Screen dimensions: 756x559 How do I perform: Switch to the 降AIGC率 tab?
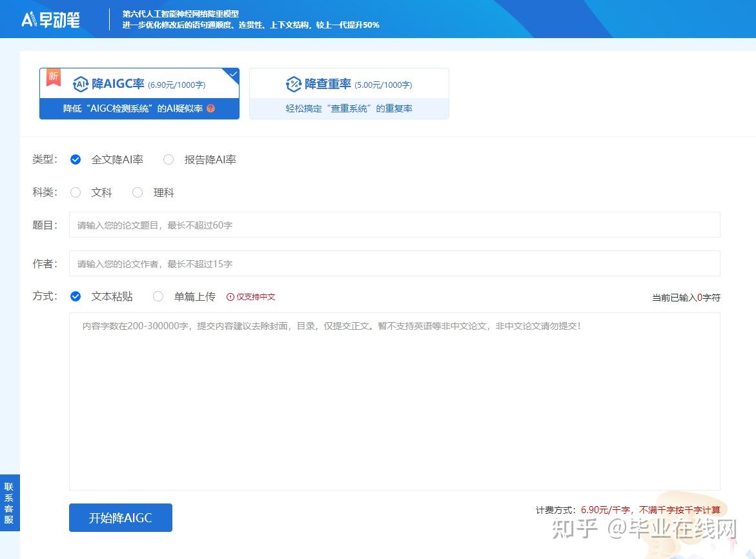coord(139,94)
